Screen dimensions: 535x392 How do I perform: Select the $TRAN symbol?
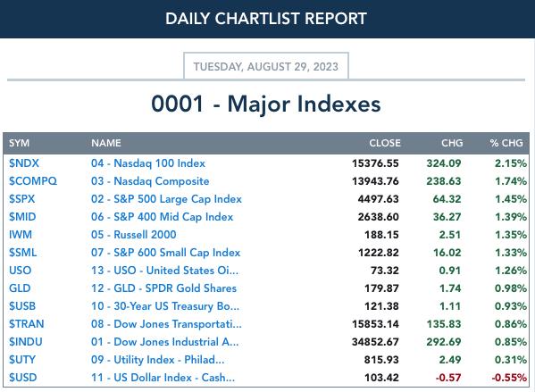pos(26,324)
